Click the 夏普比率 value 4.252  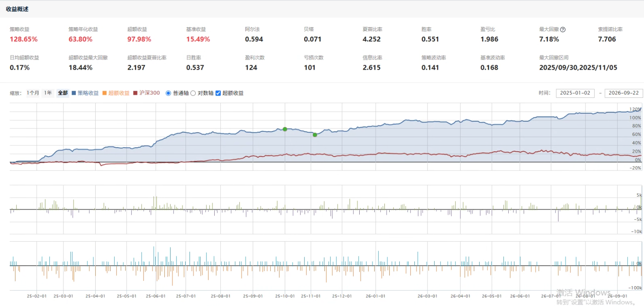(372, 39)
